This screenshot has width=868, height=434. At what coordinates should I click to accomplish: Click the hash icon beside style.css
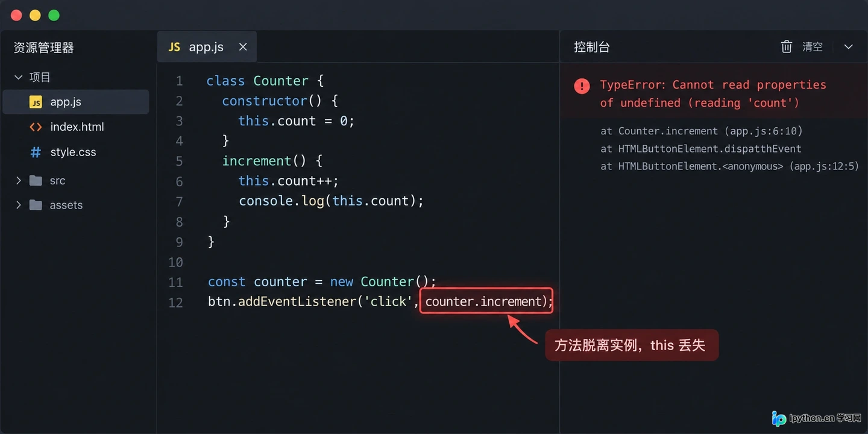(36, 153)
